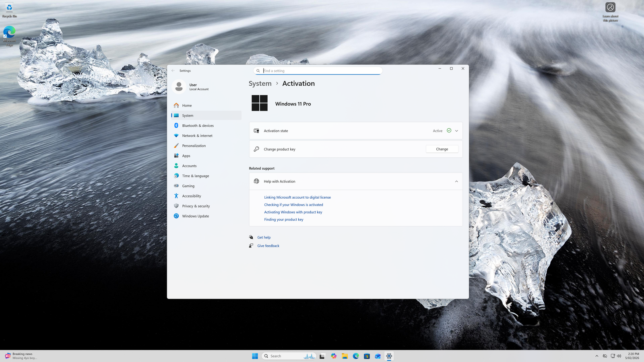The height and width of the screenshot is (362, 644).
Task: Open the Copilot taskbar icon
Action: point(334,356)
